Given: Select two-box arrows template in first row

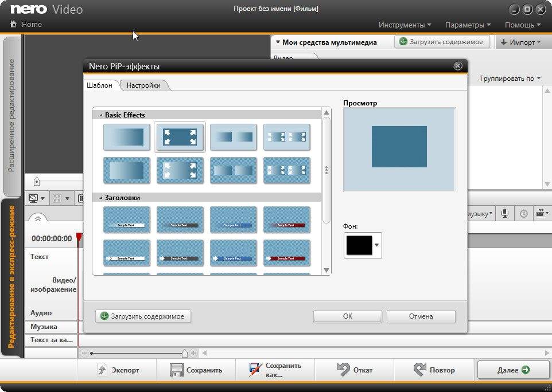Looking at the screenshot, I should [x=287, y=137].
